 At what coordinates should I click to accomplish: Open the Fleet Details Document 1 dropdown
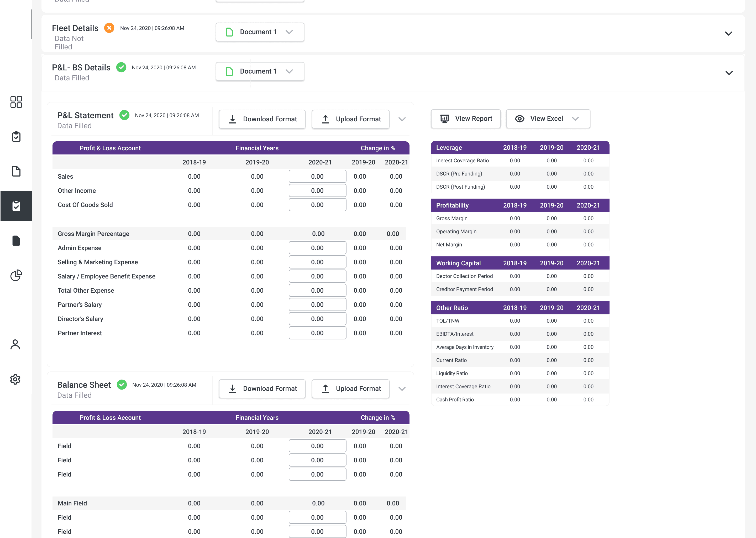pyautogui.click(x=260, y=32)
